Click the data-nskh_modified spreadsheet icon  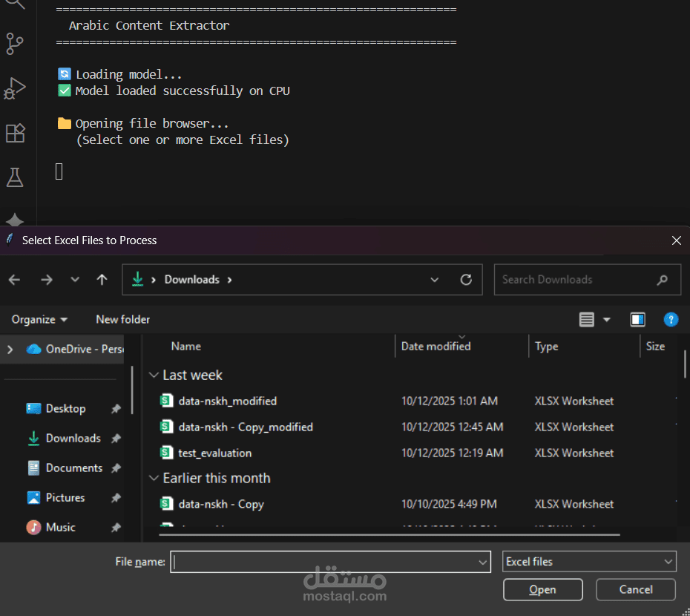[166, 401]
